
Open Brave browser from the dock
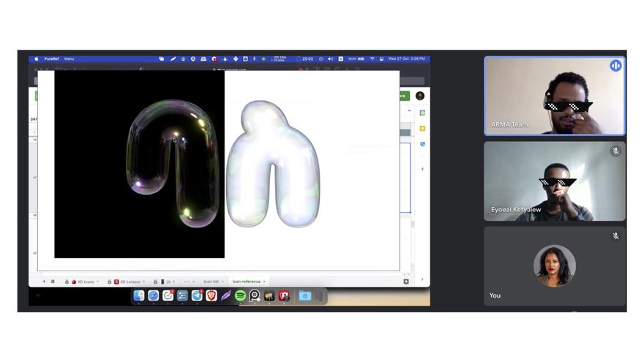pyautogui.click(x=211, y=295)
